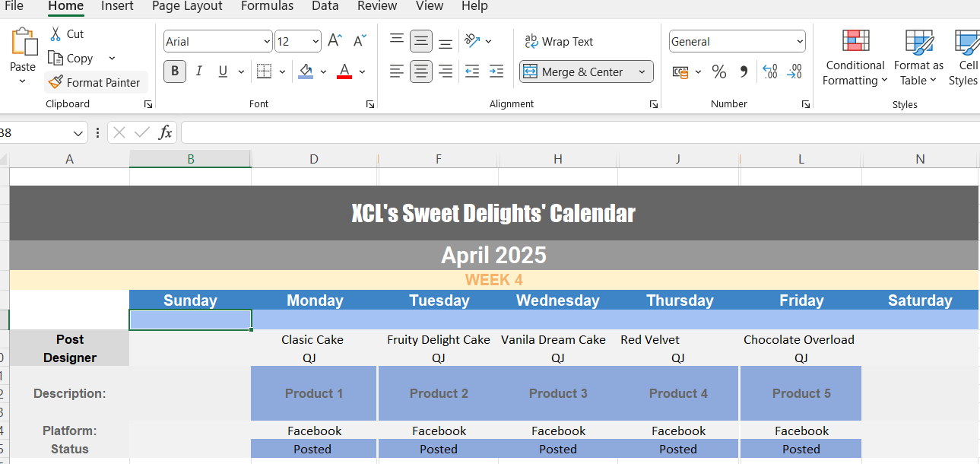Open the Merge & Center dropdown arrow
The height and width of the screenshot is (464, 980).
(642, 72)
